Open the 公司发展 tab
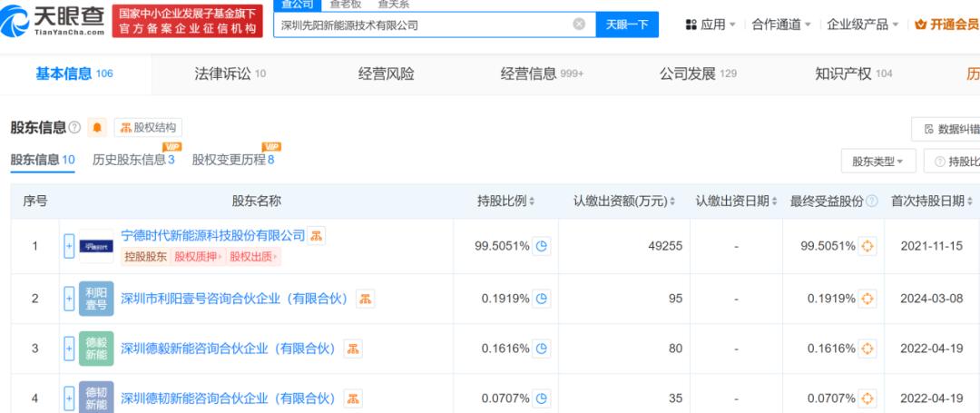 coord(698,74)
